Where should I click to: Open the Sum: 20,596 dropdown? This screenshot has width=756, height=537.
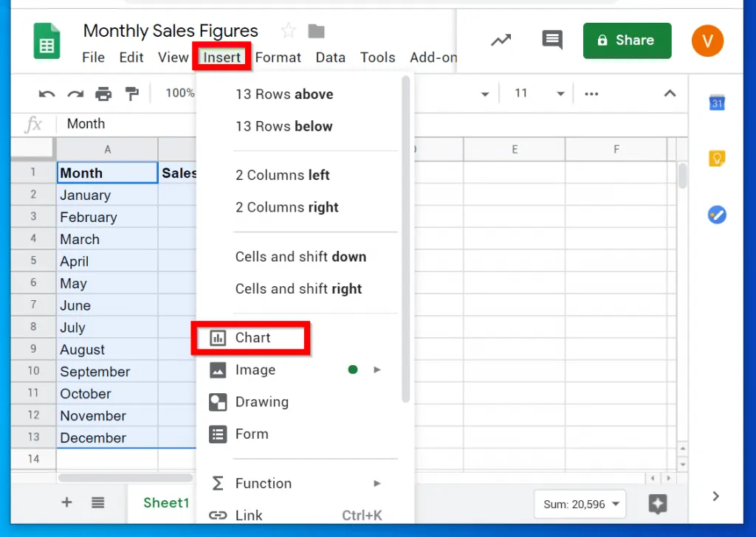tap(580, 504)
